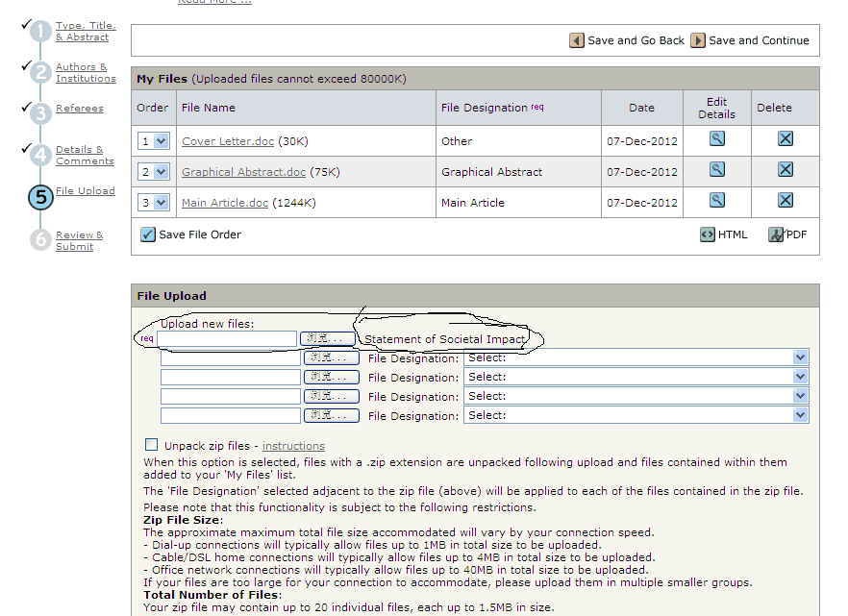848x616 pixels.
Task: Delete the Main Article.doc file
Action: (786, 201)
